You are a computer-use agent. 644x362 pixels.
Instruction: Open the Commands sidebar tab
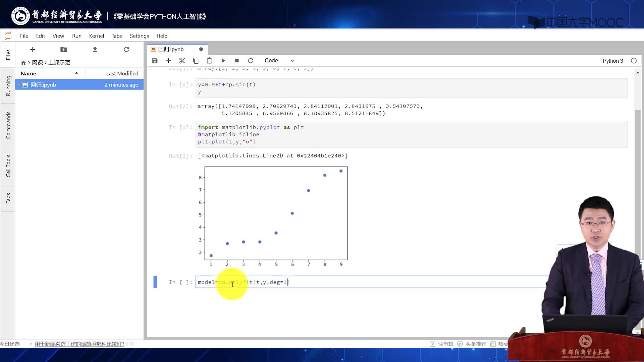[x=8, y=125]
